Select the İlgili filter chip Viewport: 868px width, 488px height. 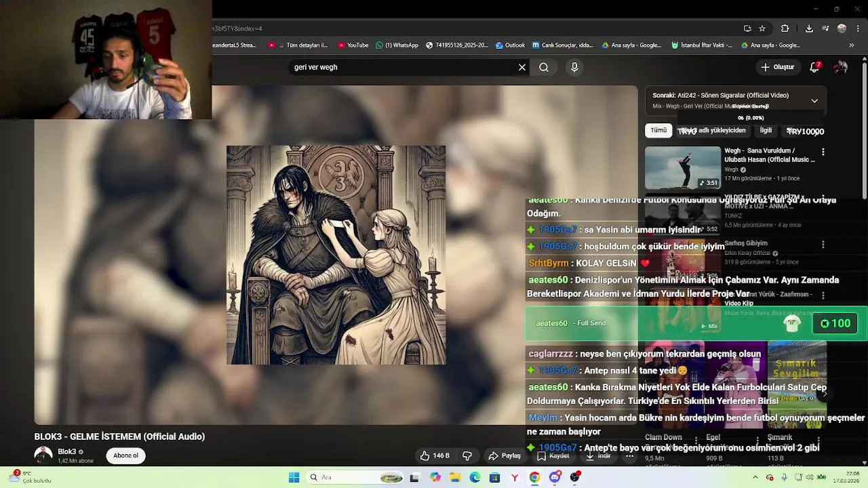pyautogui.click(x=766, y=130)
